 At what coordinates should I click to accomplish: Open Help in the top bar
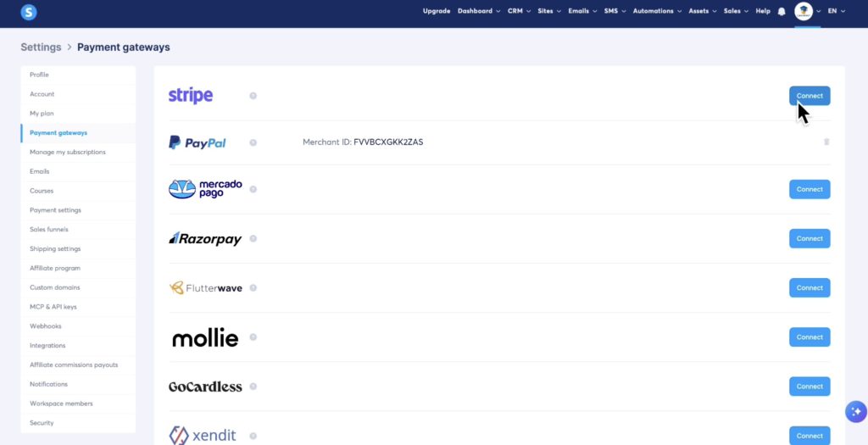pos(763,11)
